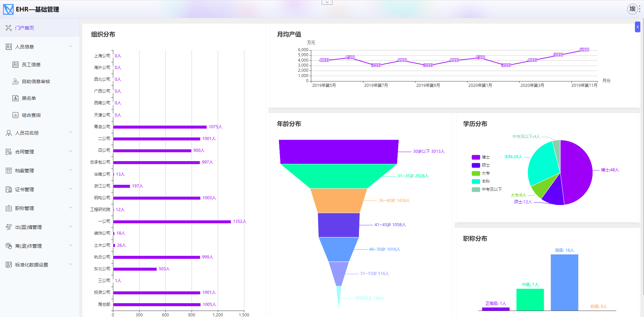Click the 30岁以下 funnel segment
Viewport: 644px width, 317px height.
coord(338,152)
